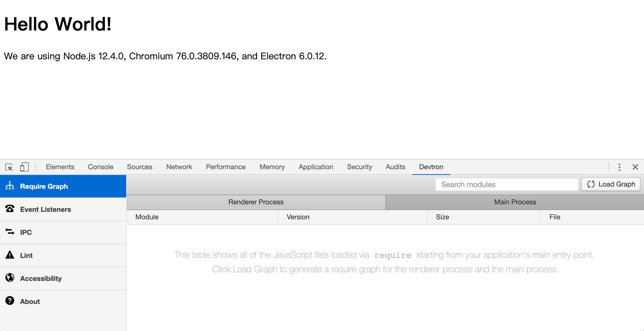Focus the Search modules field
Viewport: 644px width, 331px height.
point(507,184)
